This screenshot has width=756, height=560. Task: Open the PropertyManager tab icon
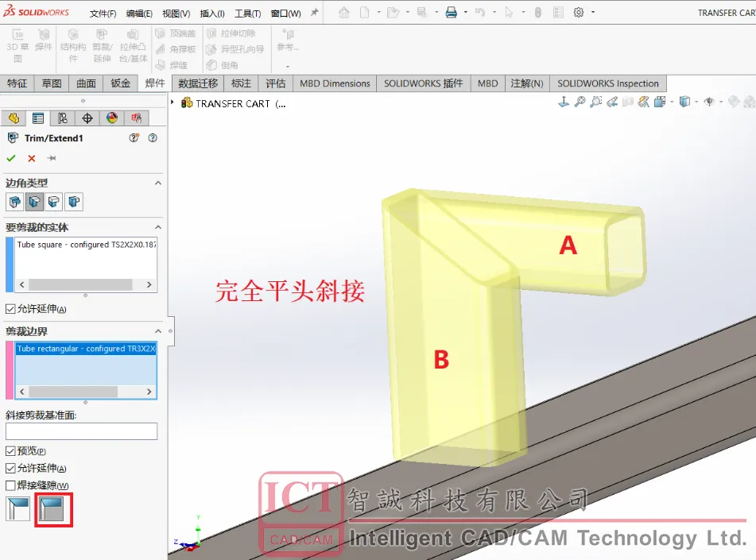point(38,118)
